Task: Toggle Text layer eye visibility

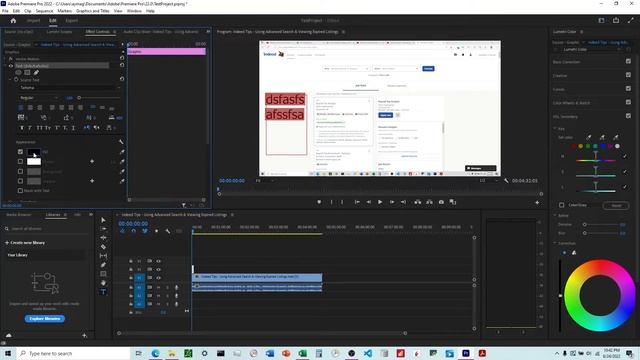Action: click(x=11, y=66)
